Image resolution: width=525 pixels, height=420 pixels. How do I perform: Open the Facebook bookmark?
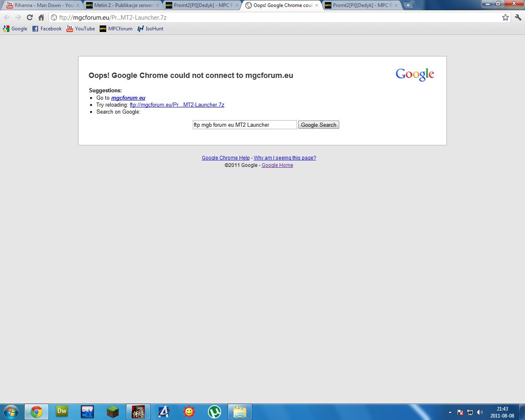pyautogui.click(x=47, y=29)
